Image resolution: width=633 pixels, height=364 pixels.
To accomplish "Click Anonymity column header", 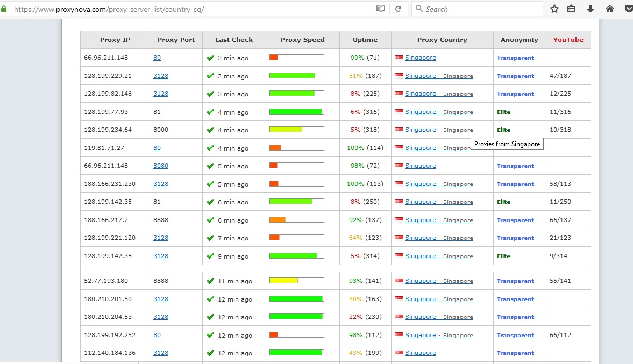I will (x=520, y=40).
